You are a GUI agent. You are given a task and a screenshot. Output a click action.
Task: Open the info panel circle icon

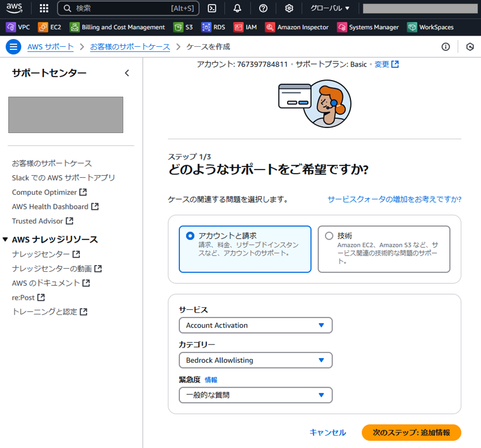click(x=446, y=47)
